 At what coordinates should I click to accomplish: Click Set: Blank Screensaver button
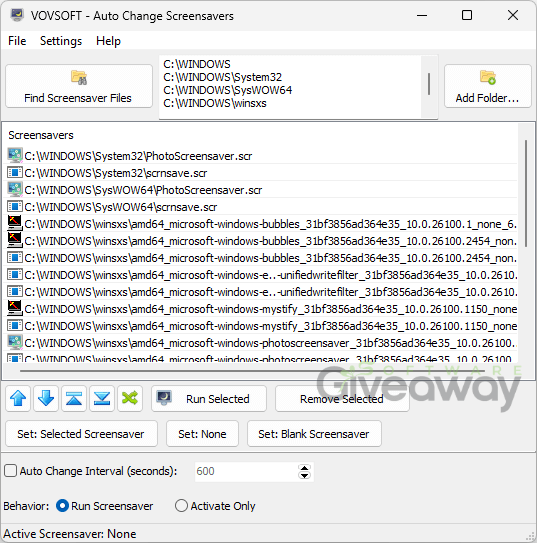pyautogui.click(x=314, y=434)
